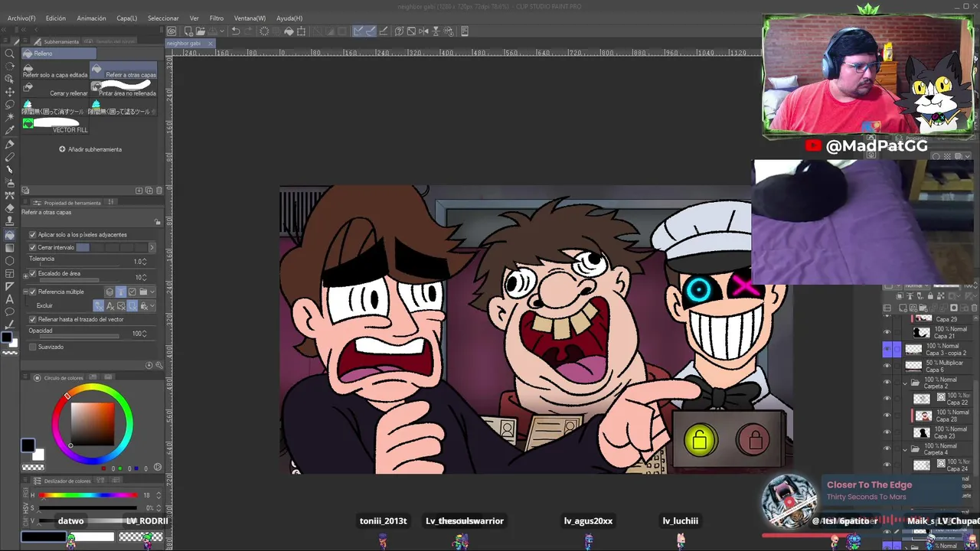Collapse the Carpeta 2 folder
Image resolution: width=980 pixels, height=551 pixels.
[906, 383]
